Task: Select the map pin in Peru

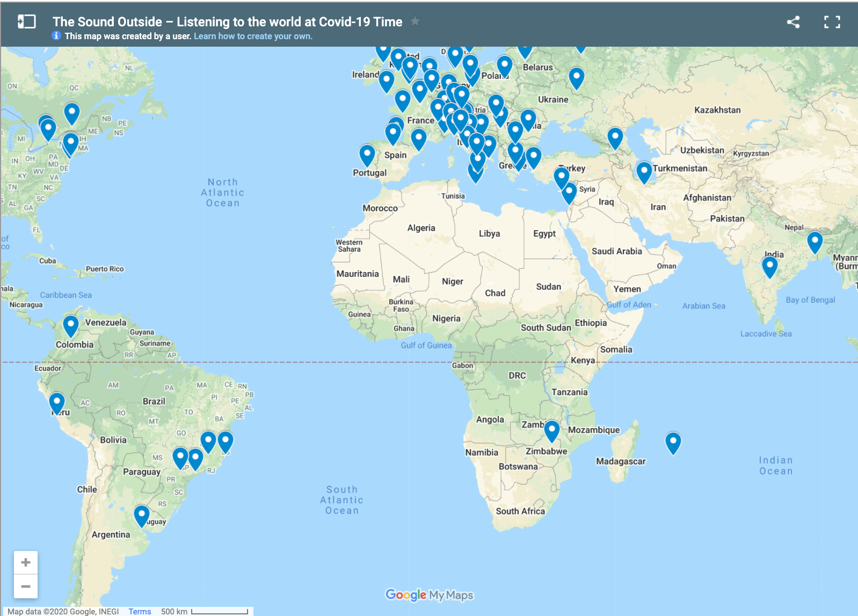Action: click(x=57, y=402)
